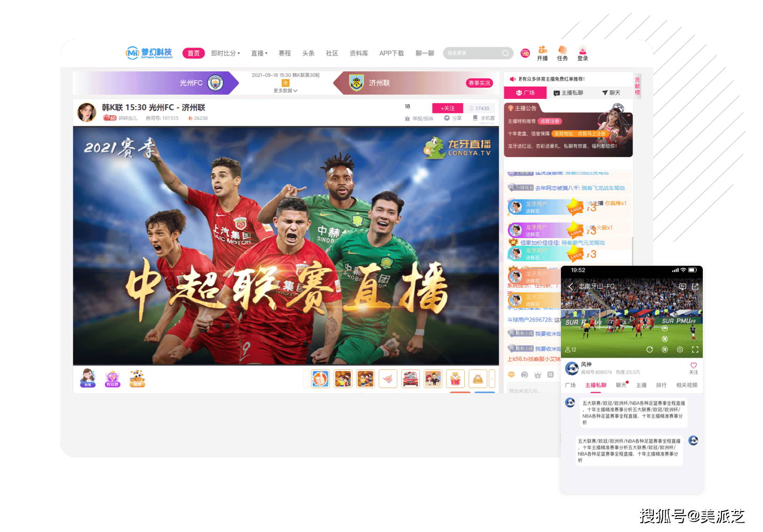Select the 资料库 menu item

[357, 53]
